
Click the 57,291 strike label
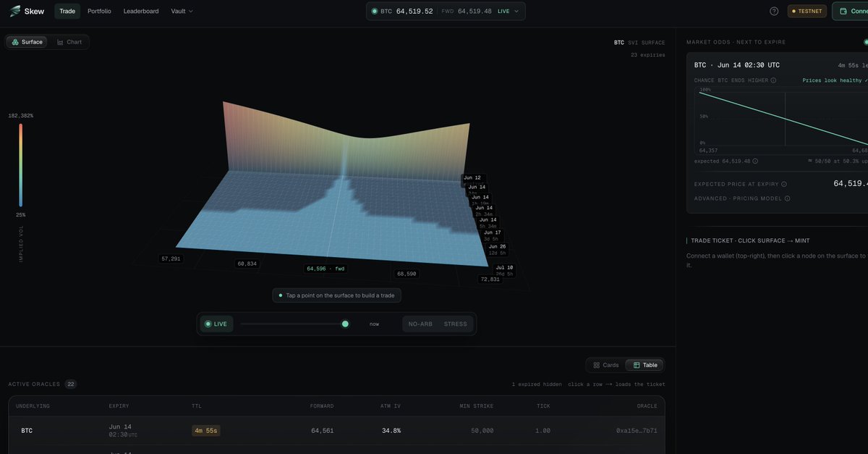[x=171, y=258]
